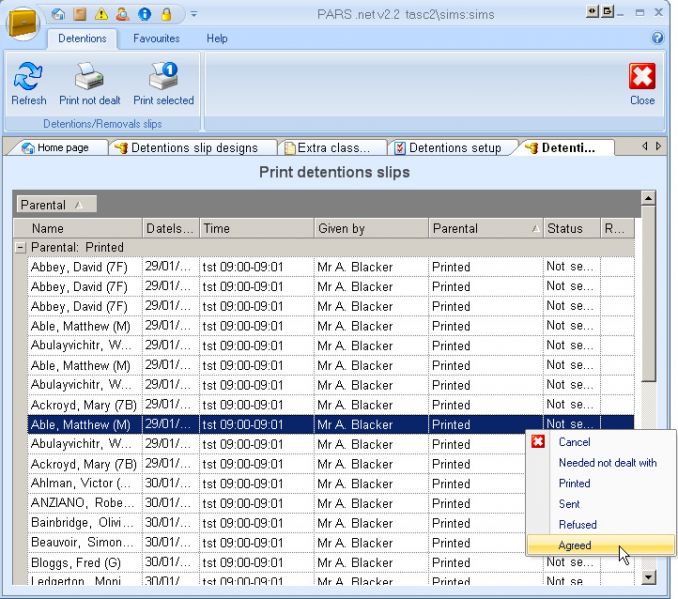Choose Agreed in the context menu
The height and width of the screenshot is (599, 678).
[x=601, y=545]
